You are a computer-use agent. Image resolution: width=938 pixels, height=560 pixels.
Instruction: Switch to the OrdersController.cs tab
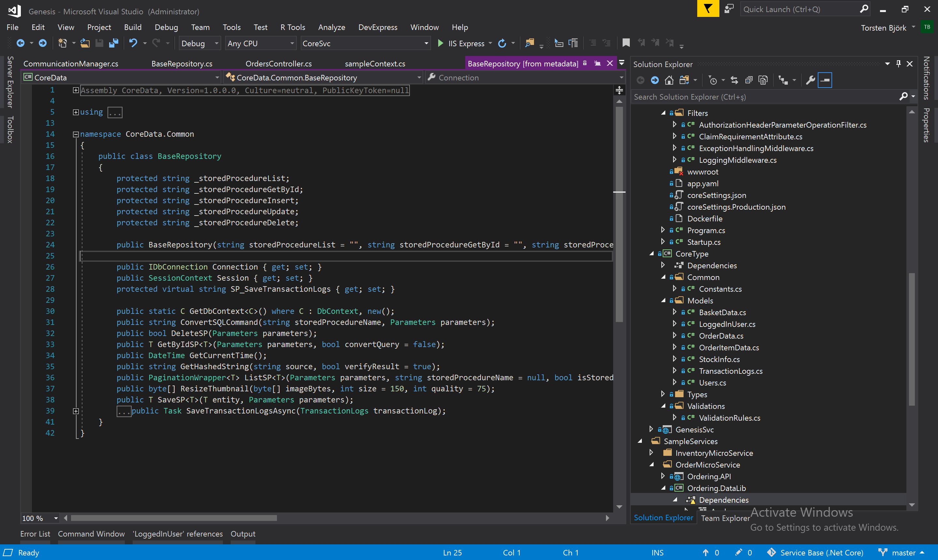pos(278,64)
